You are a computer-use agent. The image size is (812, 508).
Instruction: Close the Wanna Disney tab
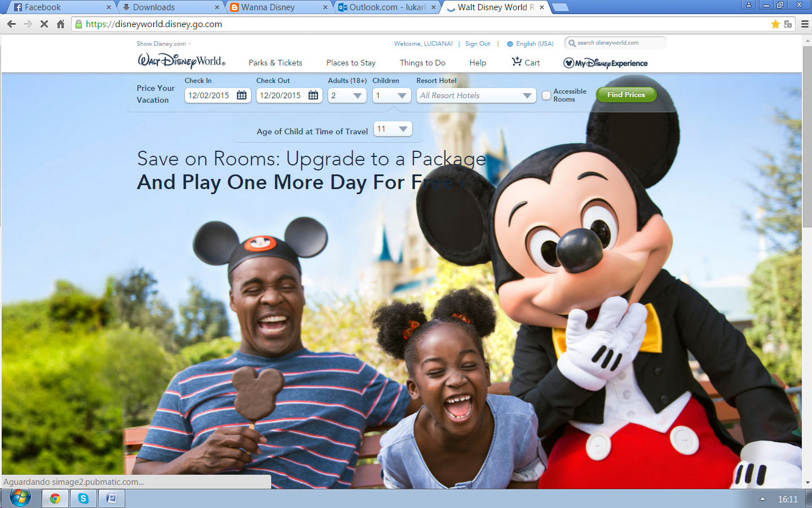point(325,7)
